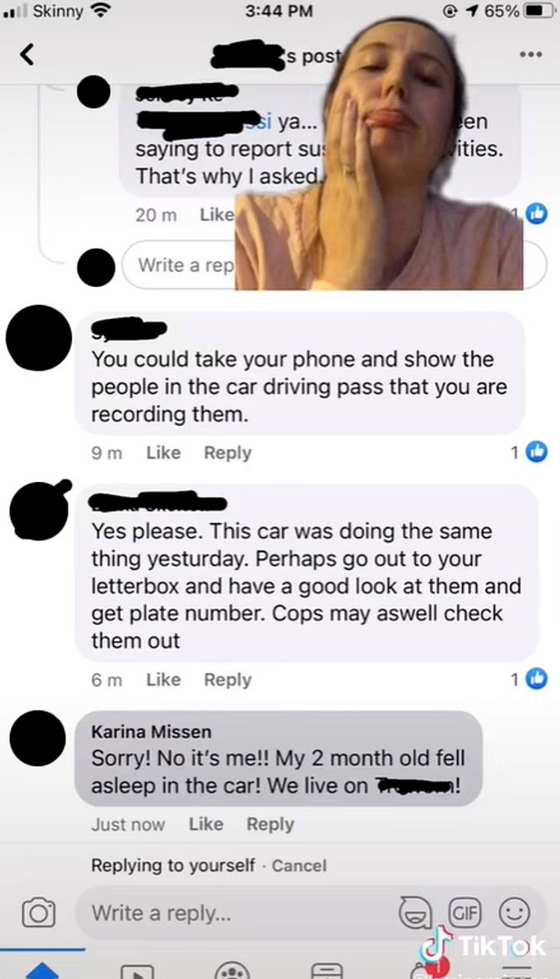Like the recording them comment
Screen dimensions: 560x979
coord(163,453)
